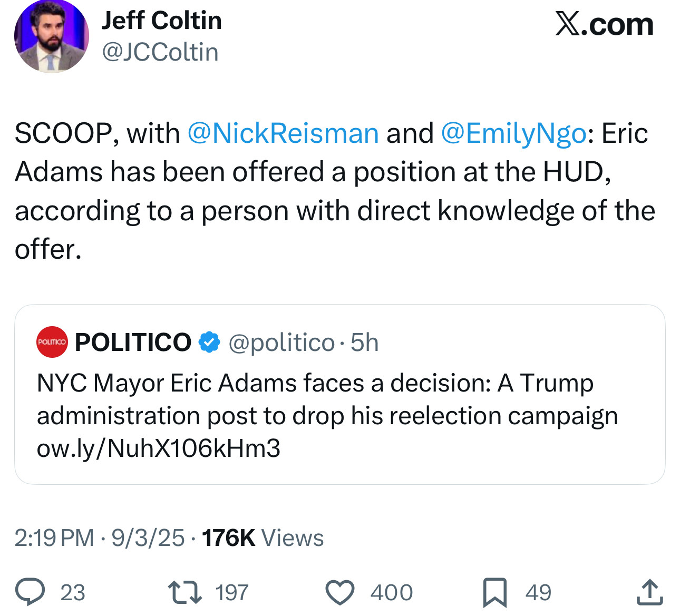Tap the blue verified checkmark badge

point(209,342)
